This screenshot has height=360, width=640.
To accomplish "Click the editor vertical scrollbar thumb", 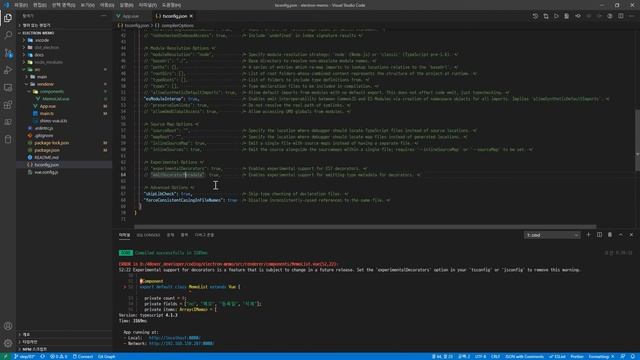I will (x=638, y=140).
